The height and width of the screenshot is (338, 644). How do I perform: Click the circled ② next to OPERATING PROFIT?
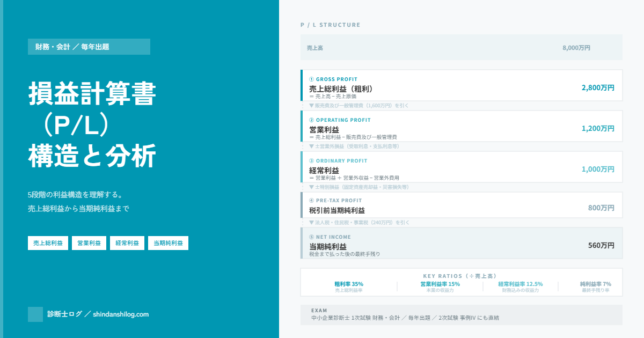click(312, 120)
